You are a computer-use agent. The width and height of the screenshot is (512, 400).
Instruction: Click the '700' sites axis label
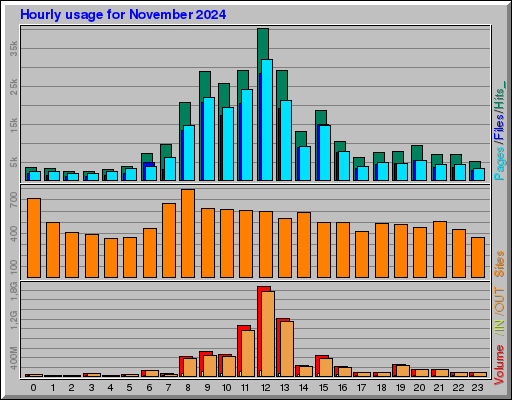pyautogui.click(x=13, y=200)
